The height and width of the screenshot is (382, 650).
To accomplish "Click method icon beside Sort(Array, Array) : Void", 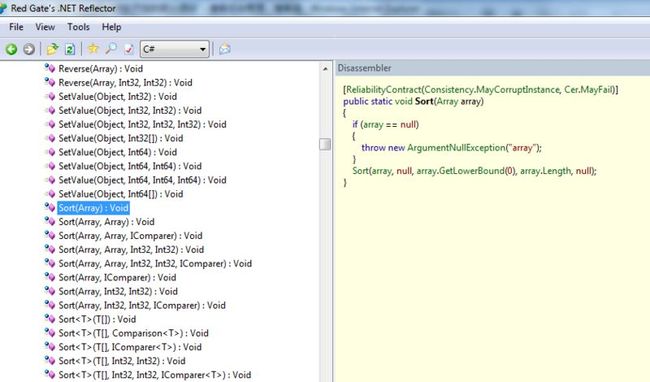I will [x=50, y=222].
